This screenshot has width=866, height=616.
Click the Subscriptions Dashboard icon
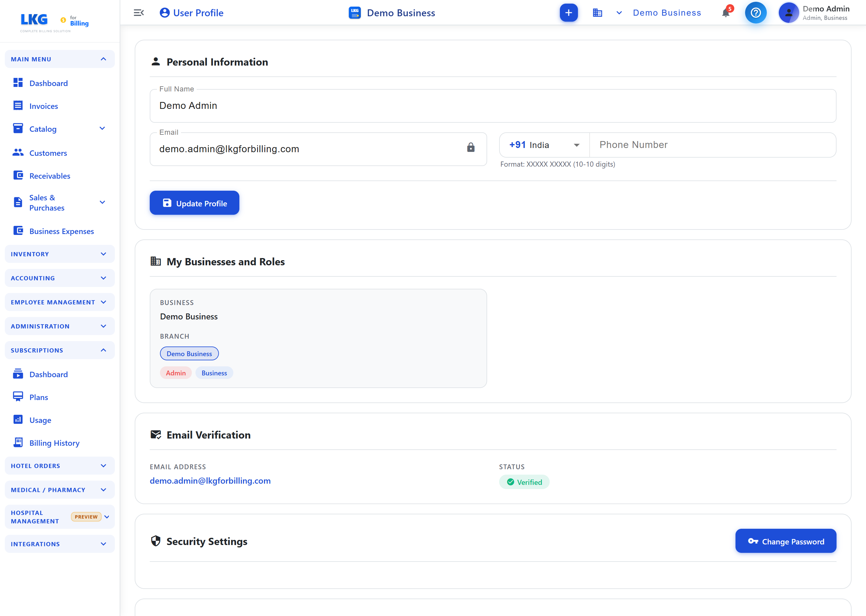pyautogui.click(x=18, y=374)
